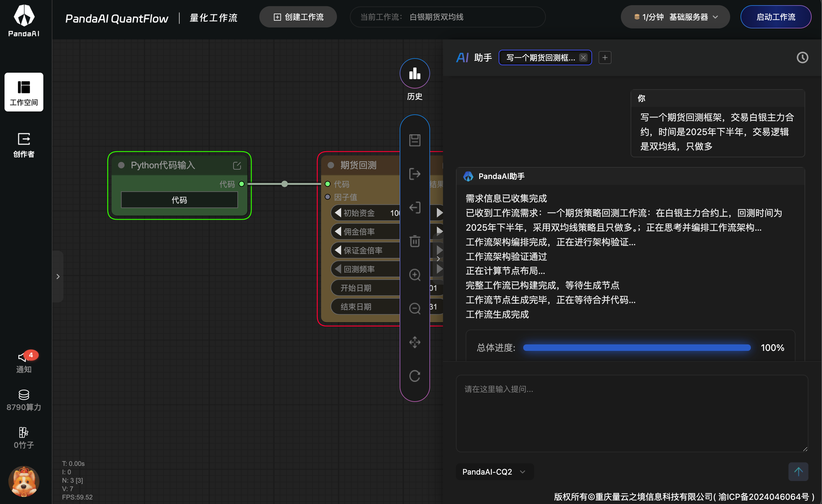This screenshot has height=504, width=822.
Task: Zoom out on the canvas
Action: pyautogui.click(x=415, y=308)
